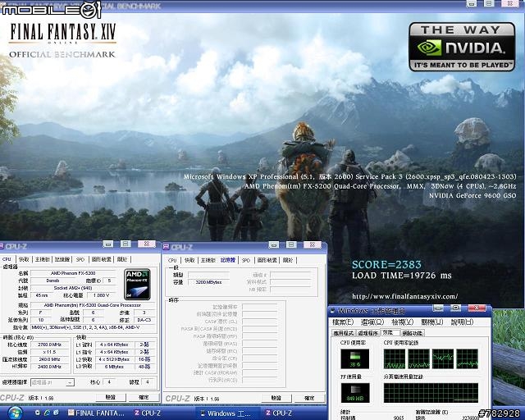Screen dimensions: 525x420
Task: Maximize the Windows Task Manager window
Action: pyautogui.click(x=456, y=308)
